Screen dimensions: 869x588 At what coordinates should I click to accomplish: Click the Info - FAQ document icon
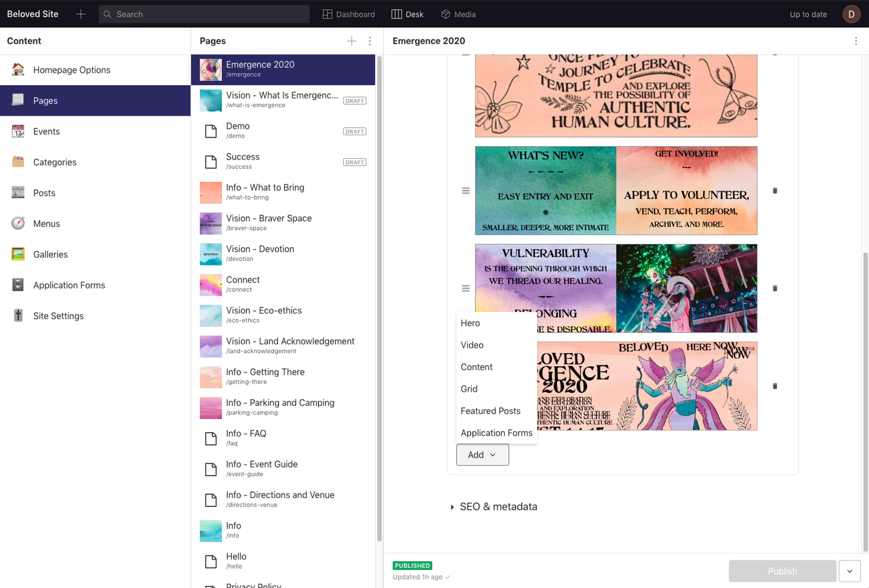pyautogui.click(x=211, y=439)
